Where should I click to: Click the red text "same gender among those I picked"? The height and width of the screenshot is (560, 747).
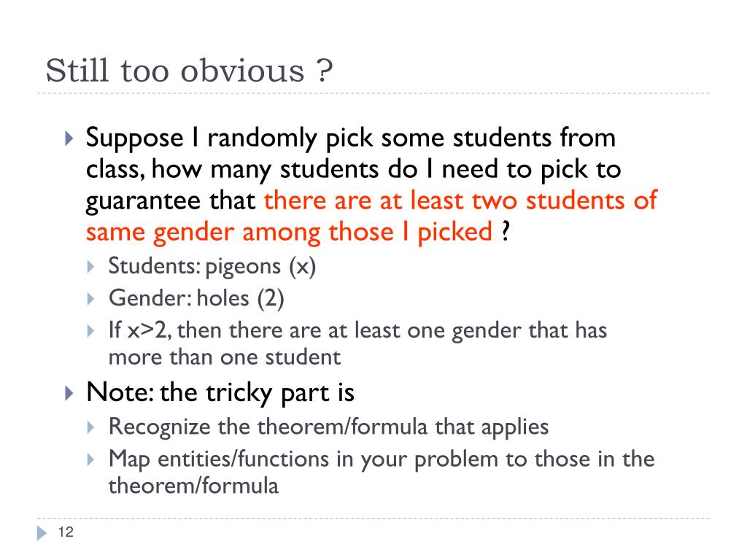(290, 232)
